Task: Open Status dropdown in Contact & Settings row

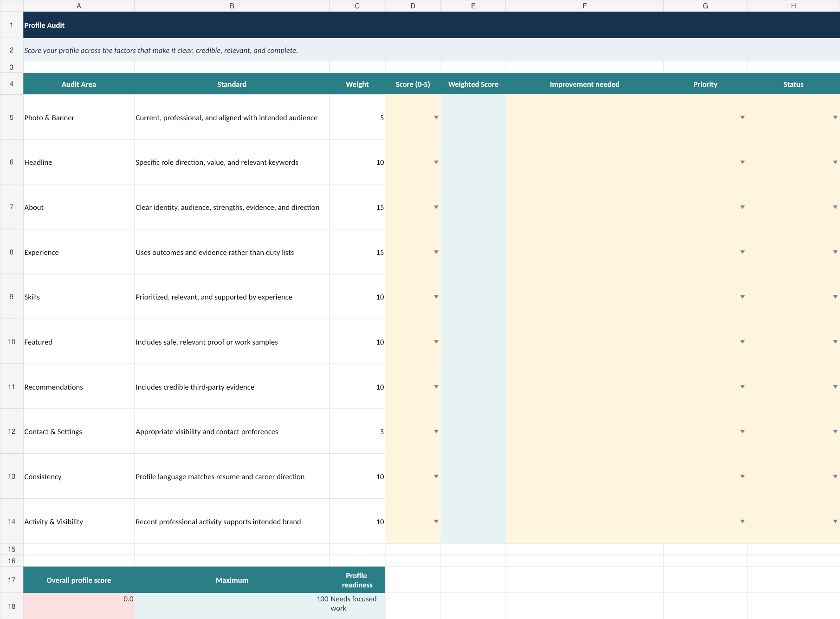Action: [x=835, y=431]
